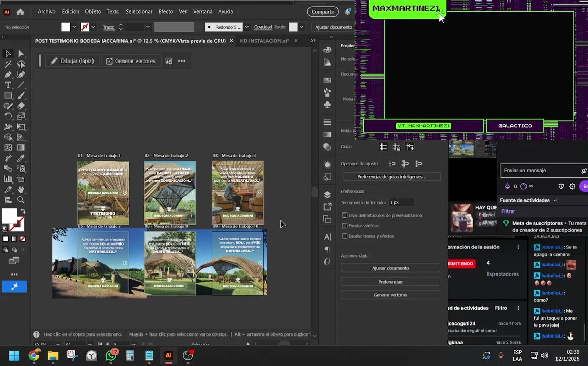Select the Artboard tool

(21, 179)
